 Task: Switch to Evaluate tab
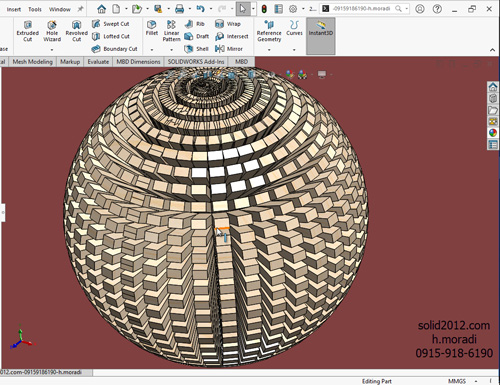coord(98,62)
